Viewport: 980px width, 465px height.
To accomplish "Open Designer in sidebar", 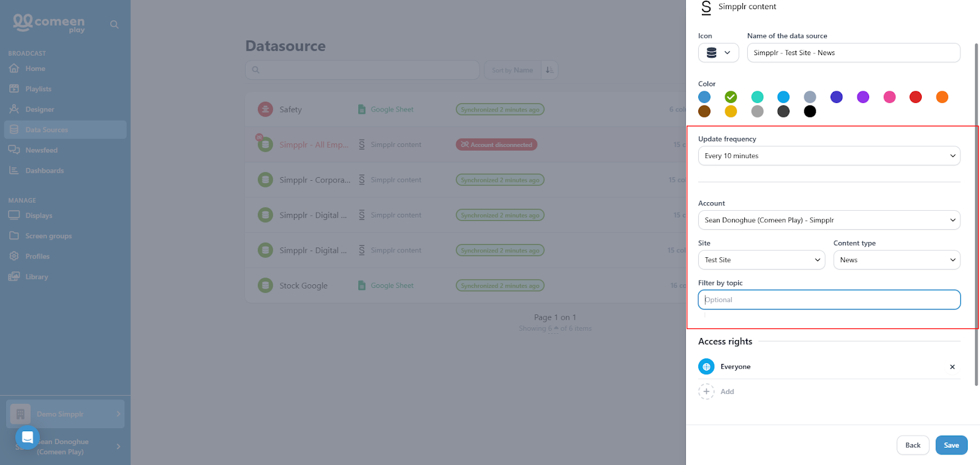I will (40, 109).
